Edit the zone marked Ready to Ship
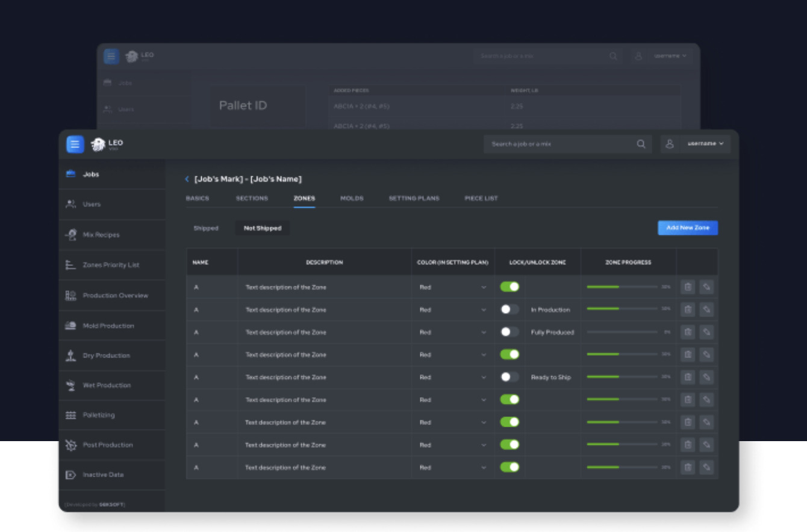The width and height of the screenshot is (807, 532). point(706,377)
